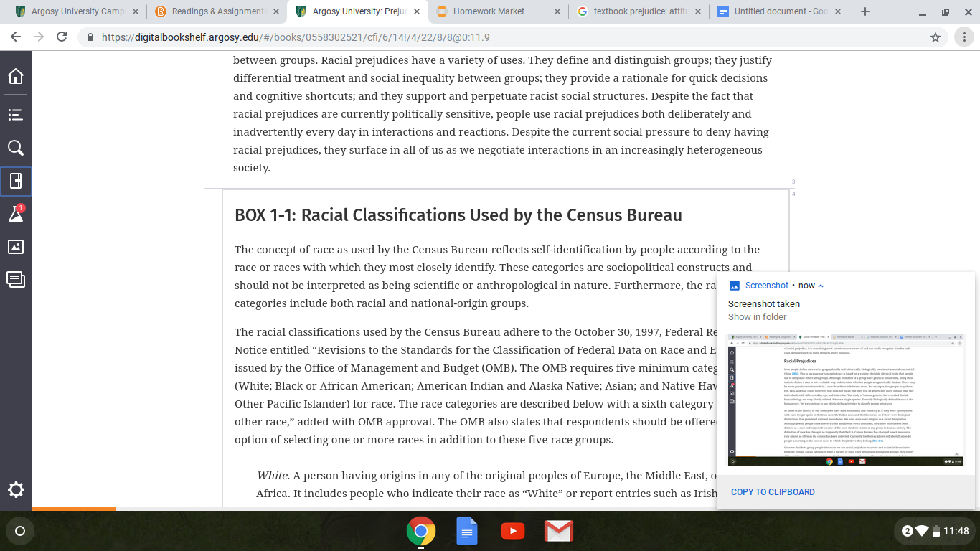The image size is (980, 551).
Task: Switch to the Untitled document tab
Action: (x=780, y=11)
